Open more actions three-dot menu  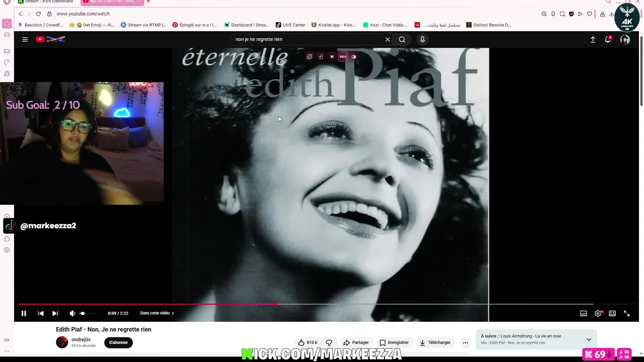tap(465, 342)
